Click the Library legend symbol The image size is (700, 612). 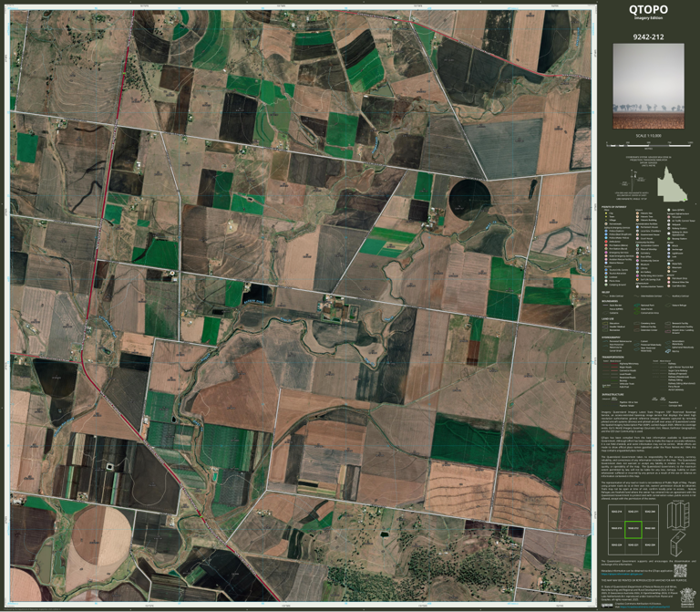coord(637,268)
